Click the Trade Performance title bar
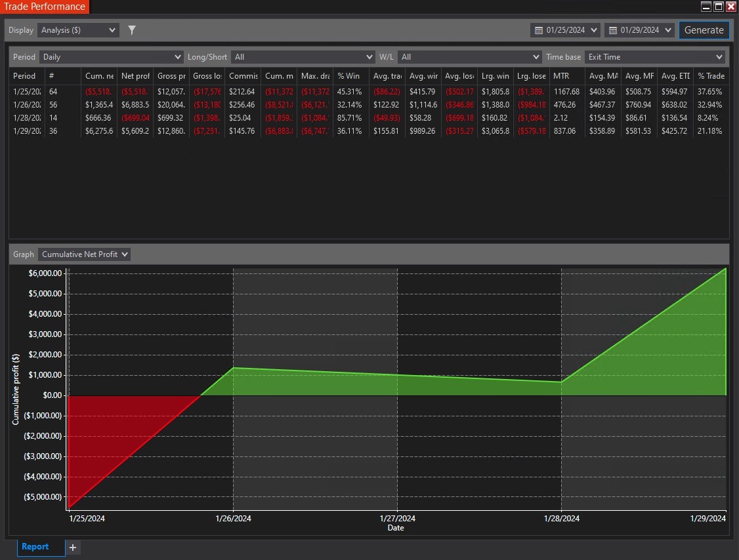The image size is (739, 560). (x=45, y=7)
